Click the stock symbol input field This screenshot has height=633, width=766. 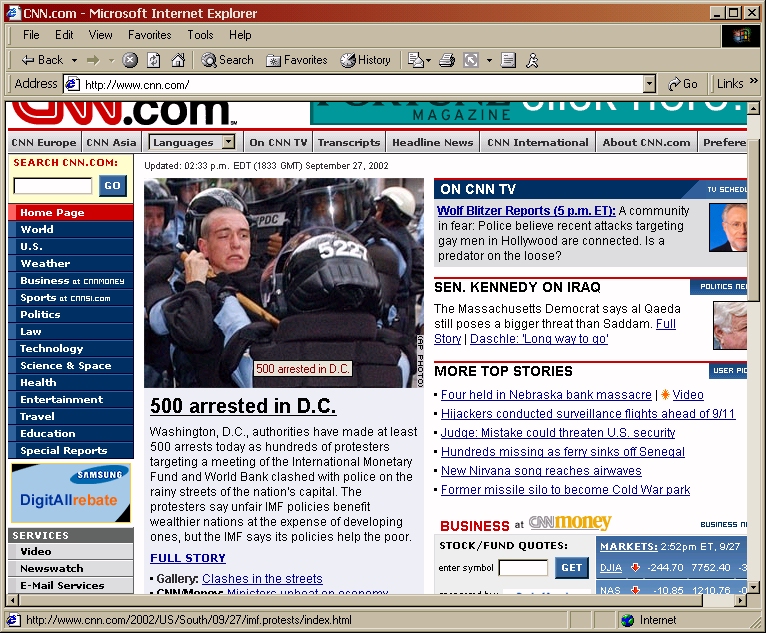pos(523,568)
